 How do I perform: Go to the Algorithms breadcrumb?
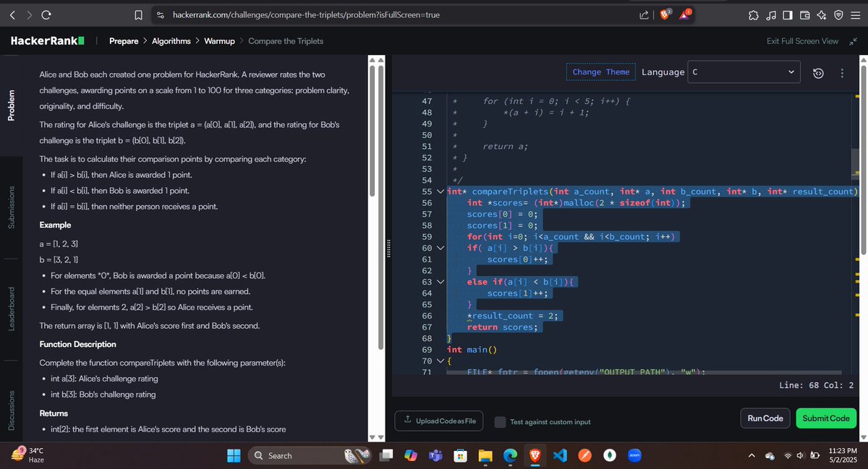pyautogui.click(x=171, y=41)
